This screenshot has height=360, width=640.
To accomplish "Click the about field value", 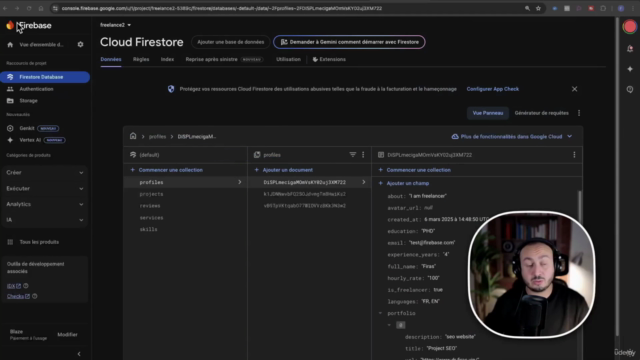I will tap(428, 196).
